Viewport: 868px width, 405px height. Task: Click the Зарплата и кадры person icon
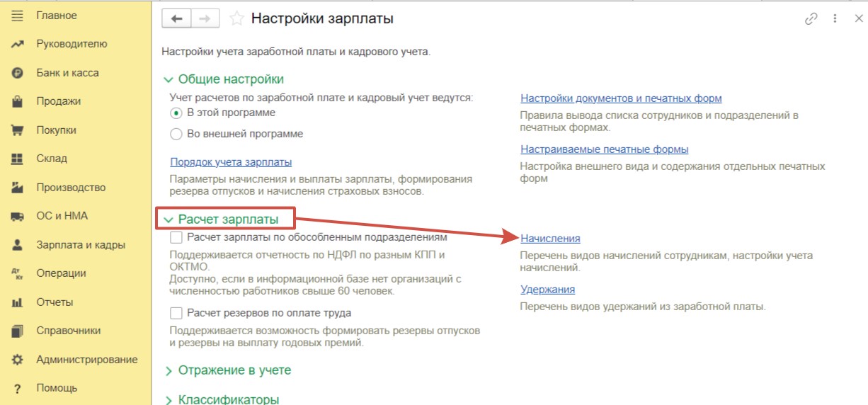click(x=18, y=245)
